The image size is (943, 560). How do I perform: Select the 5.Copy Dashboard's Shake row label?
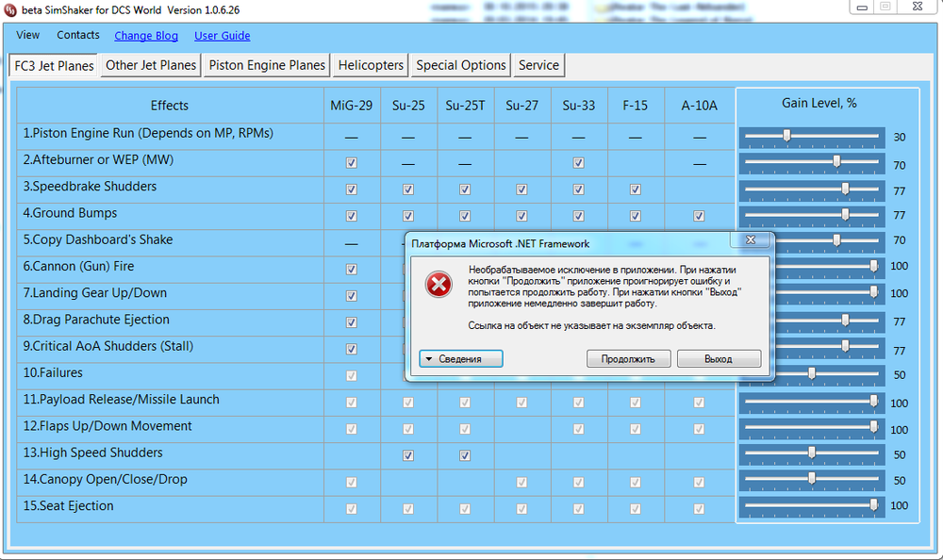tap(98, 239)
